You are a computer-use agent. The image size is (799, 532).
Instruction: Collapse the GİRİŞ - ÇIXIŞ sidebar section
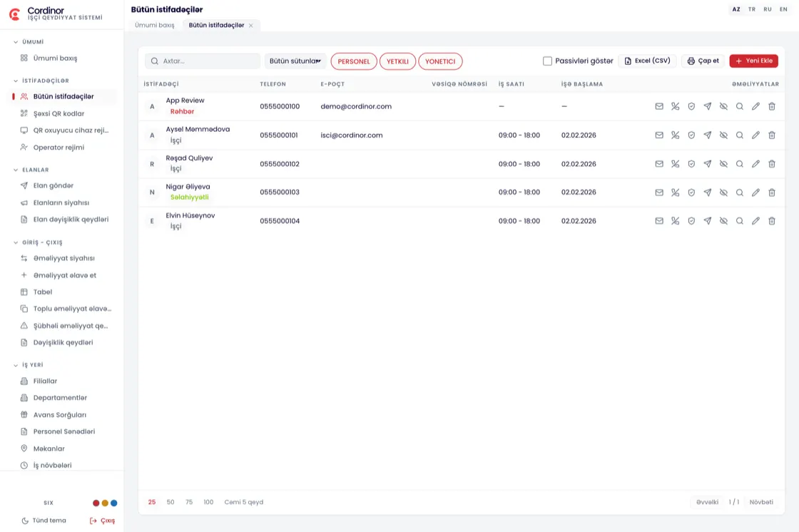tap(38, 242)
